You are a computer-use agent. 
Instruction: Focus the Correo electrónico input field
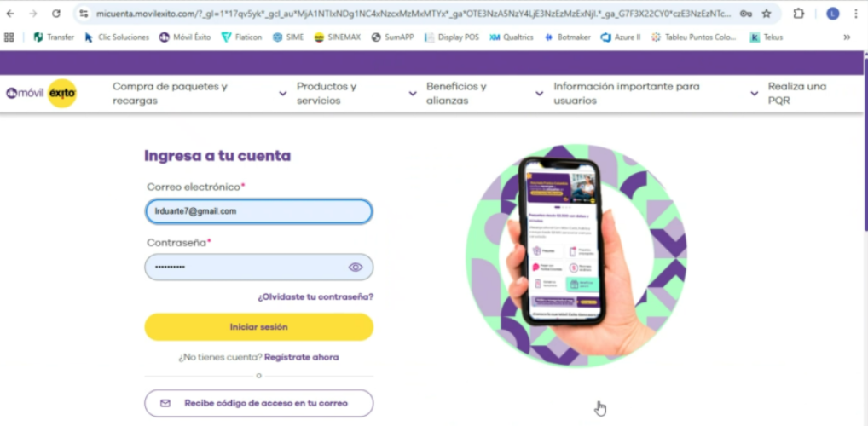pos(259,211)
